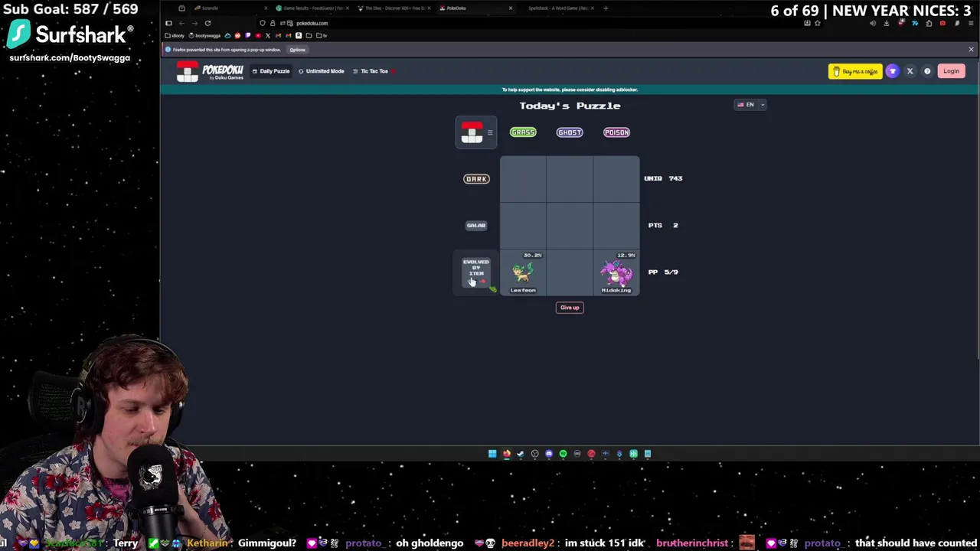The height and width of the screenshot is (551, 980).
Task: Open the Discord icon in taskbar
Action: (x=549, y=454)
